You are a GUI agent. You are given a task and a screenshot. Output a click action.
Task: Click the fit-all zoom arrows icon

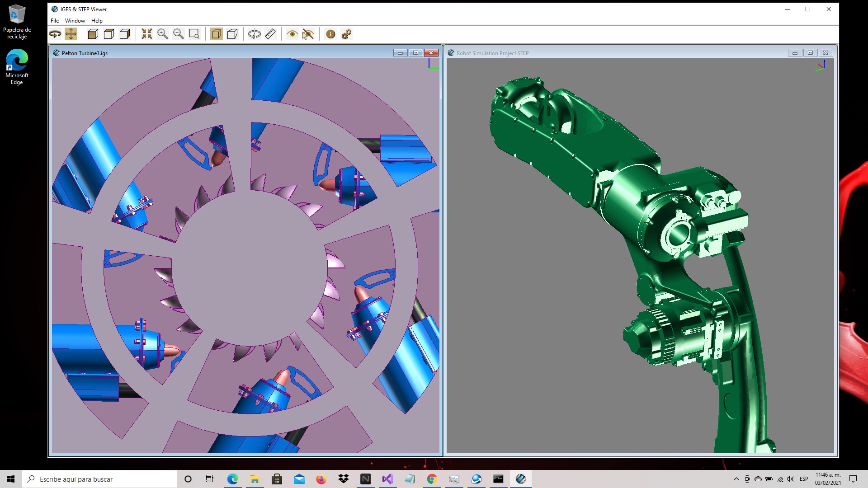click(147, 34)
